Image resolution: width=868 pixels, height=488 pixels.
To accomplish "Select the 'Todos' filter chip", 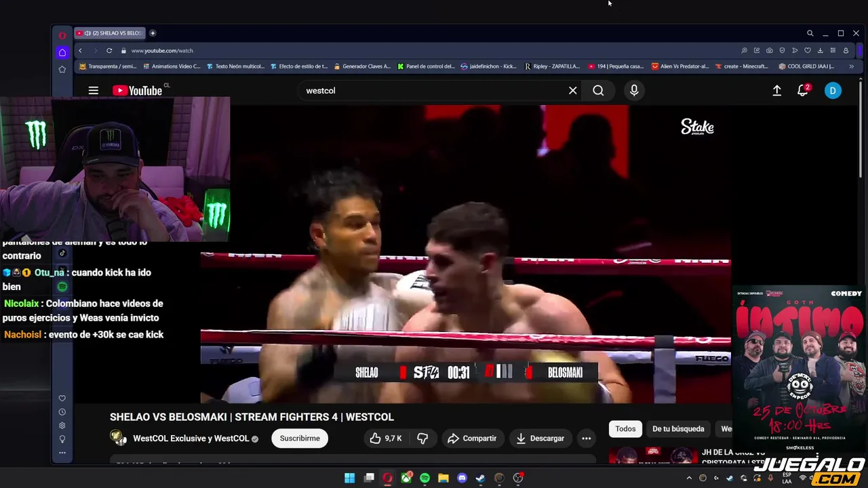I will (x=625, y=428).
